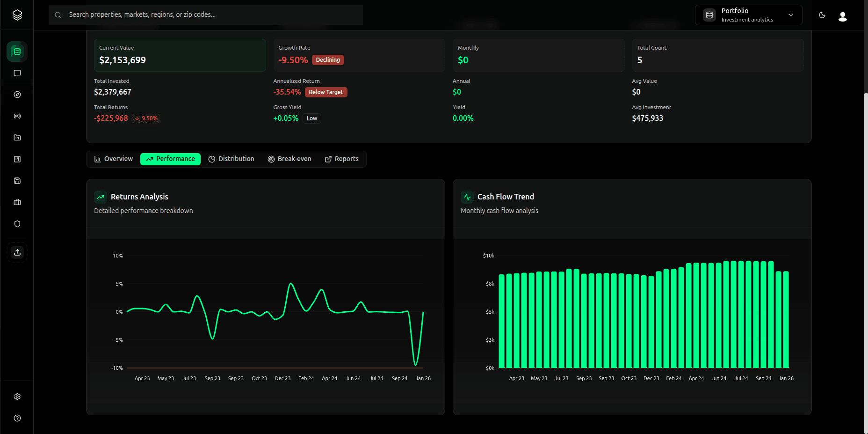Open the Reports tab

click(x=342, y=159)
